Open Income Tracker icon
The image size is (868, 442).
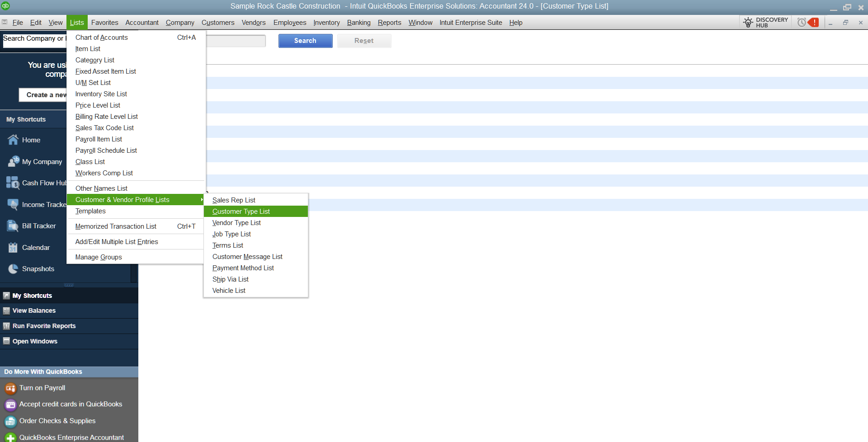pos(13,204)
